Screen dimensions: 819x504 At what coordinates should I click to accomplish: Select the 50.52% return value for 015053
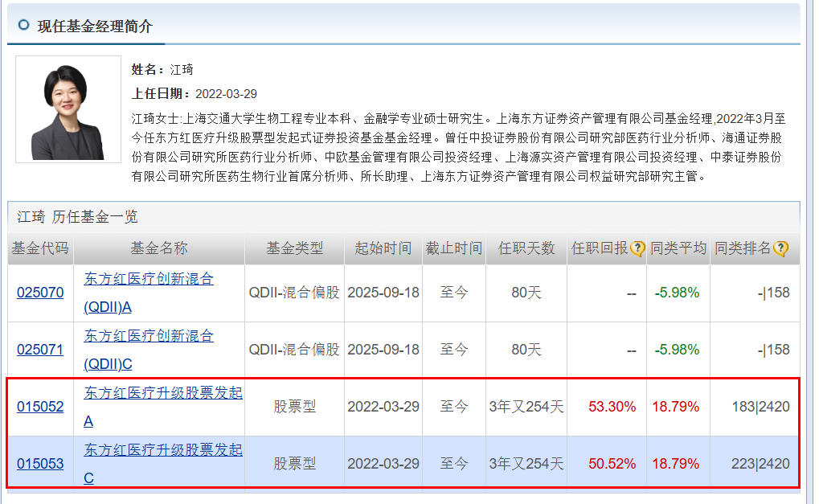(x=612, y=464)
